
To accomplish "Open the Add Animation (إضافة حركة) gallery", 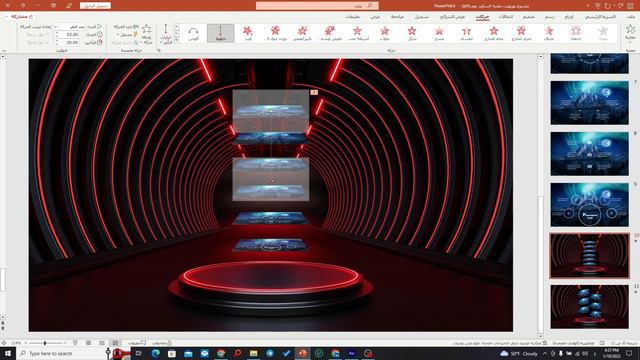I will tap(147, 34).
